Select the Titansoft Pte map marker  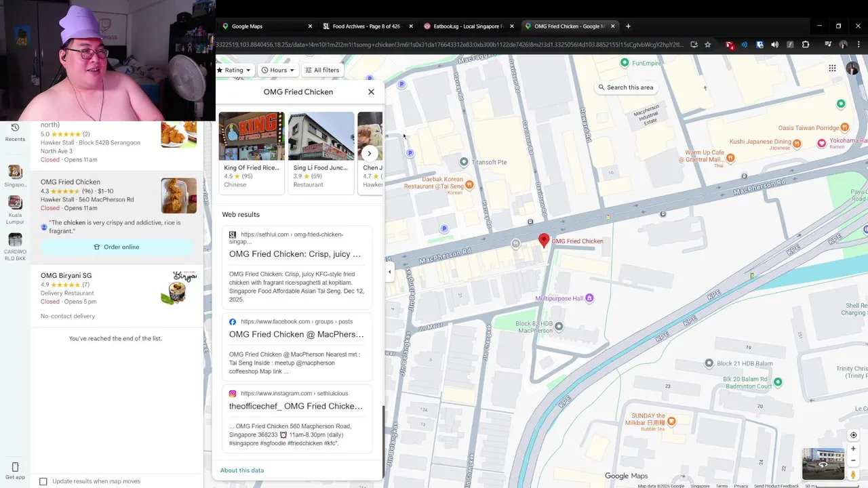pyautogui.click(x=464, y=162)
